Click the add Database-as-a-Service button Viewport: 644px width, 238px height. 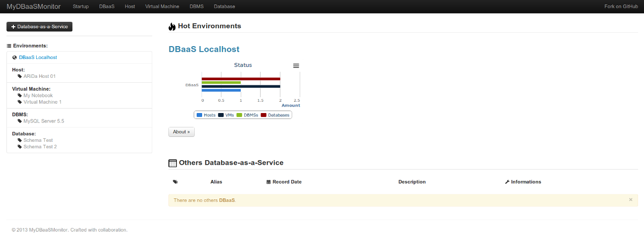40,27
